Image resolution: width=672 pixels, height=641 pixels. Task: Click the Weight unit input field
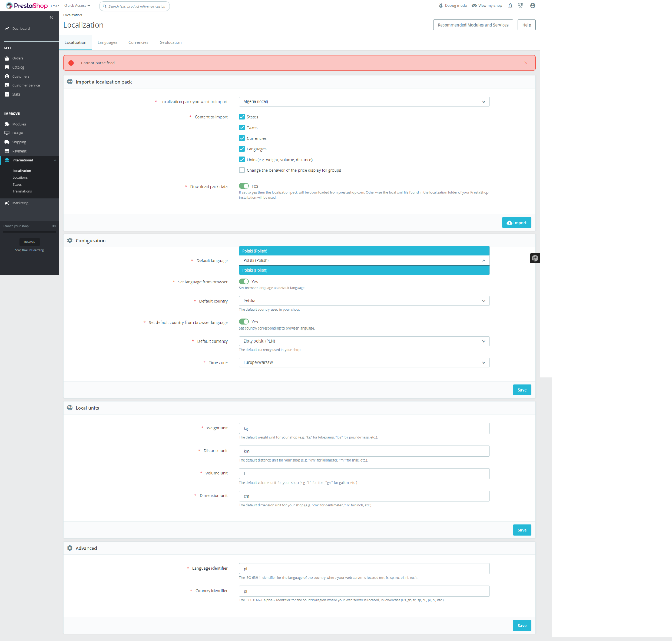364,428
